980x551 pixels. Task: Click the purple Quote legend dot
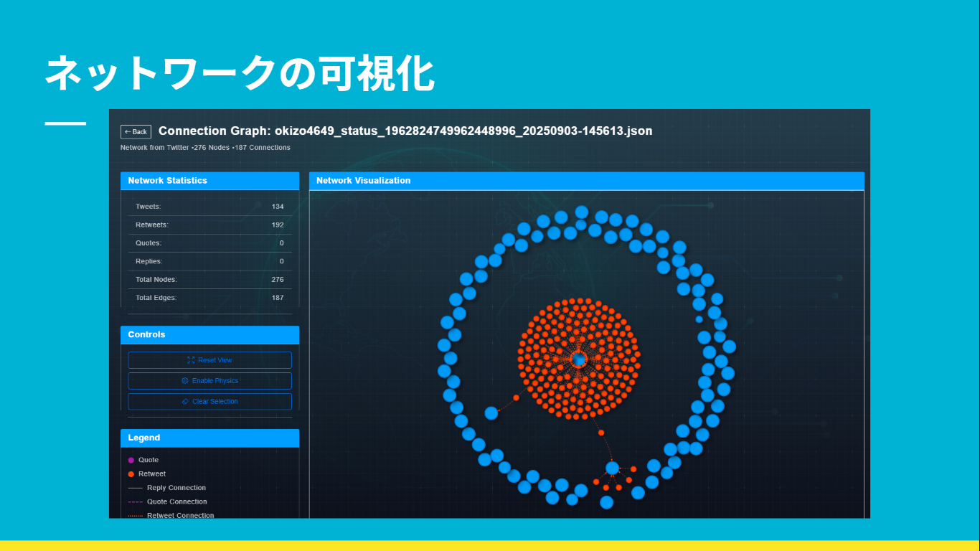point(131,460)
